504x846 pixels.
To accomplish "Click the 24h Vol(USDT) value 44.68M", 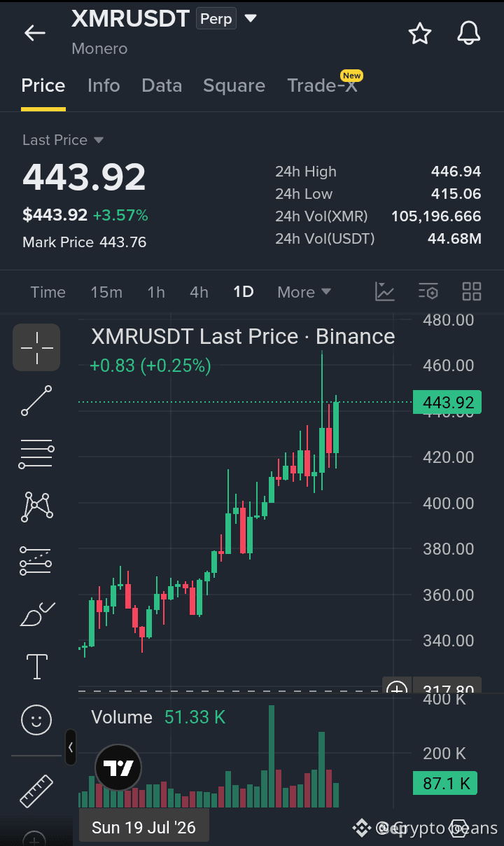I will (454, 239).
